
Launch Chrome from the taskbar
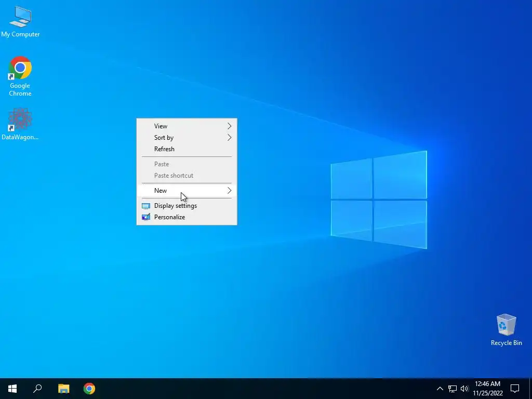(89, 389)
